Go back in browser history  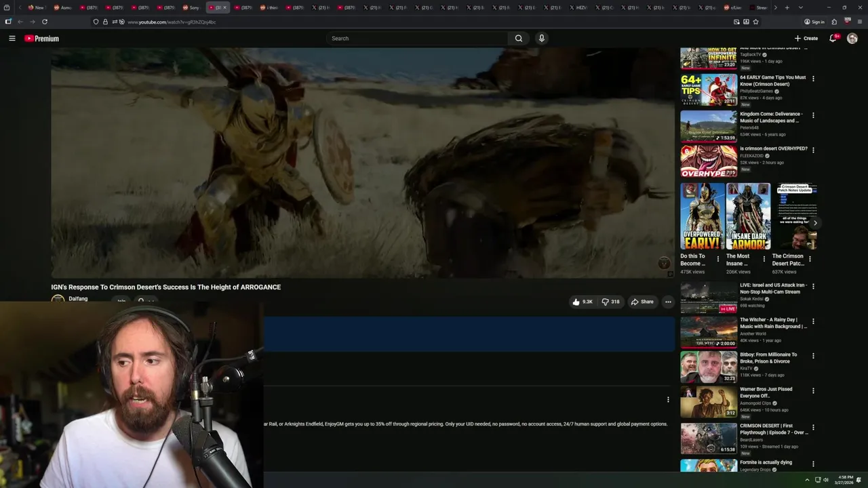tap(20, 22)
